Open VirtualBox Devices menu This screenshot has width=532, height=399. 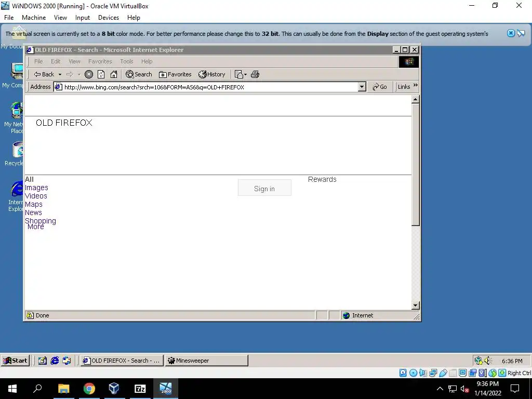pos(109,18)
